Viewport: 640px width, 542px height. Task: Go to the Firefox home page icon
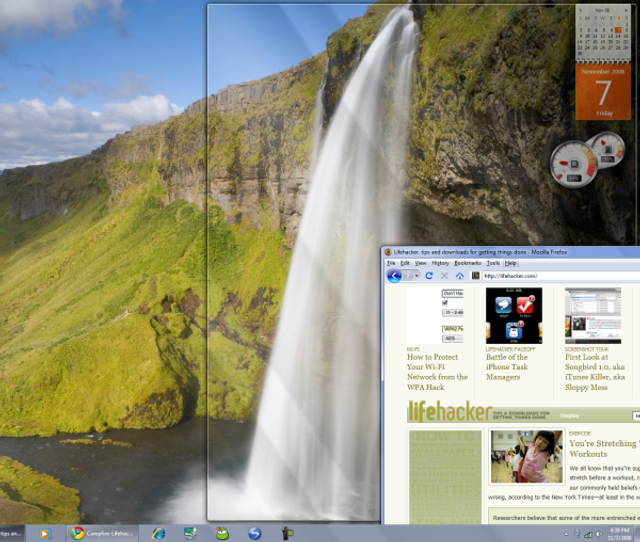click(460, 276)
